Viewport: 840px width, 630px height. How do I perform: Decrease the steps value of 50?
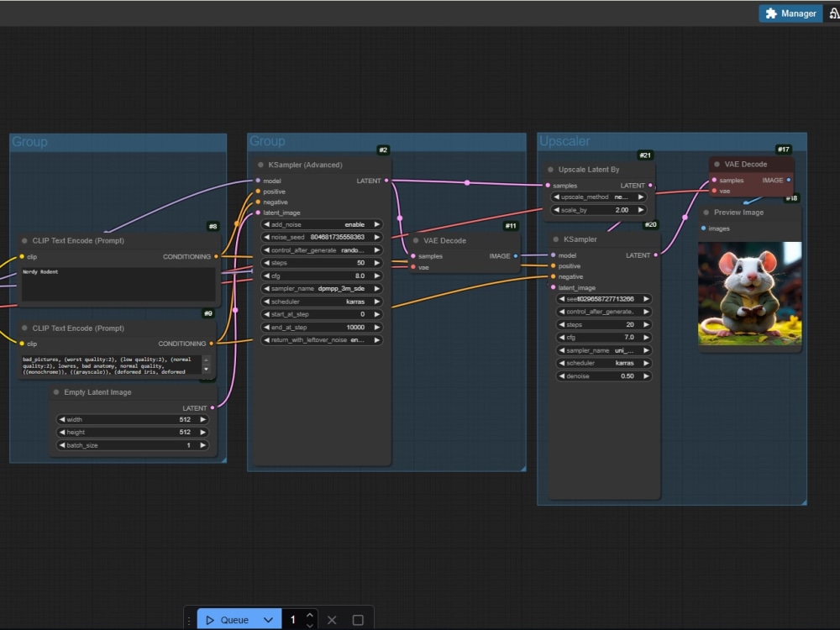click(x=267, y=263)
